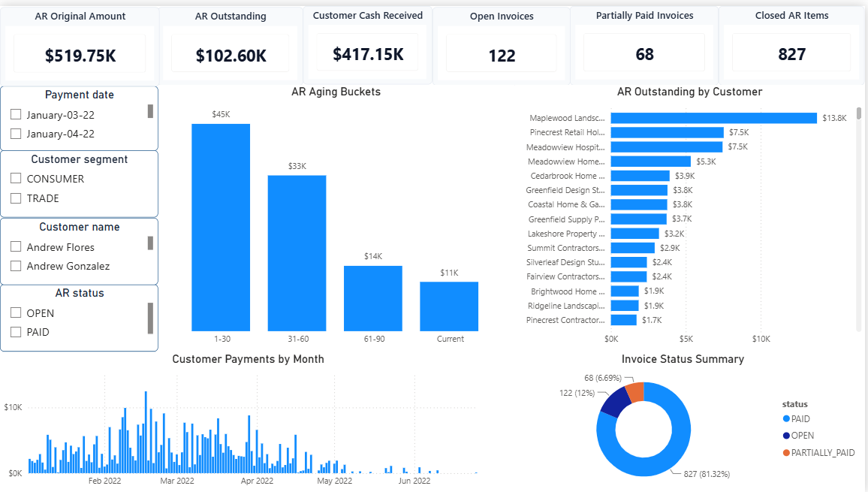This screenshot has height=492, width=868.
Task: Click the AR Outstanding by Customer title
Action: pyautogui.click(x=690, y=92)
